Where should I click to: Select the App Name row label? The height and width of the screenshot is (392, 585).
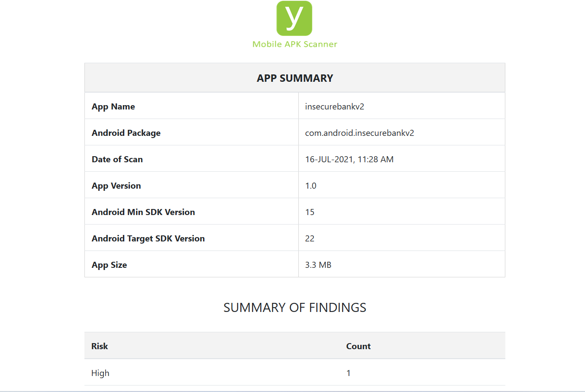(x=113, y=106)
